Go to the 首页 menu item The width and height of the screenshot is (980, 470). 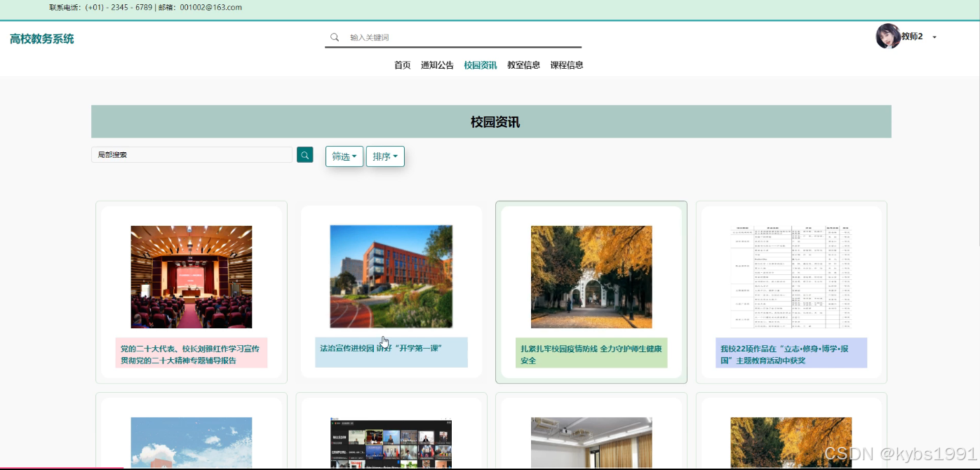point(403,65)
